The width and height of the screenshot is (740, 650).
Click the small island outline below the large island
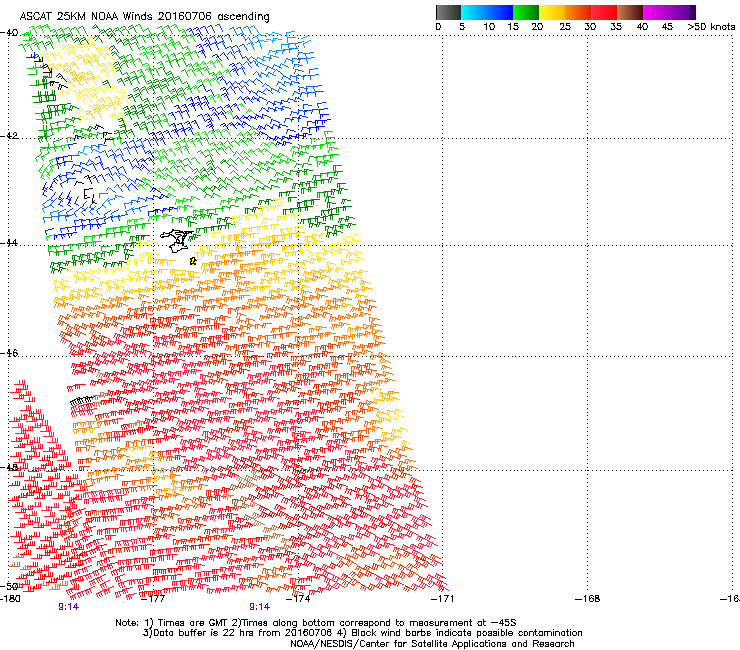pyautogui.click(x=193, y=261)
